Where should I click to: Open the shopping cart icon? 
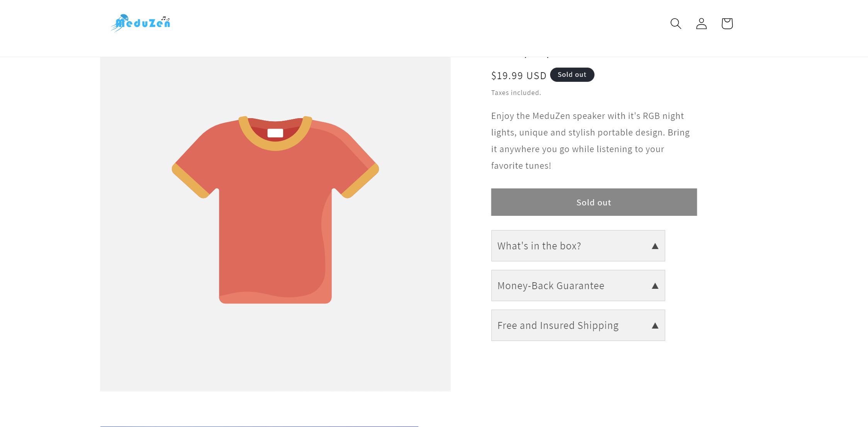(x=727, y=24)
